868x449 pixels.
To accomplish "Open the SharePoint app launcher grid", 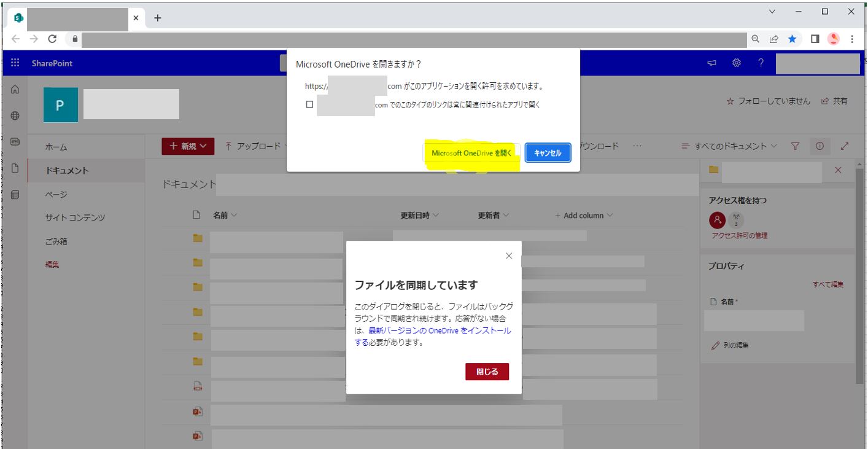I will coord(15,63).
